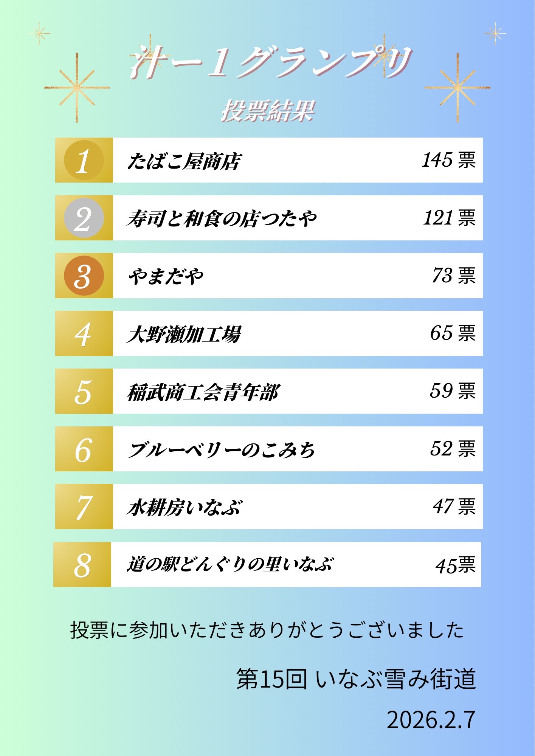Click the ブルーベリーのこみち entry name
This screenshot has height=756, width=535.
pyautogui.click(x=222, y=450)
